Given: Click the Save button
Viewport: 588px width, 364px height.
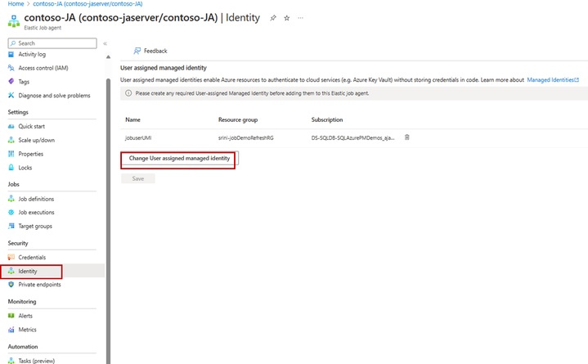Looking at the screenshot, I should click(x=138, y=178).
